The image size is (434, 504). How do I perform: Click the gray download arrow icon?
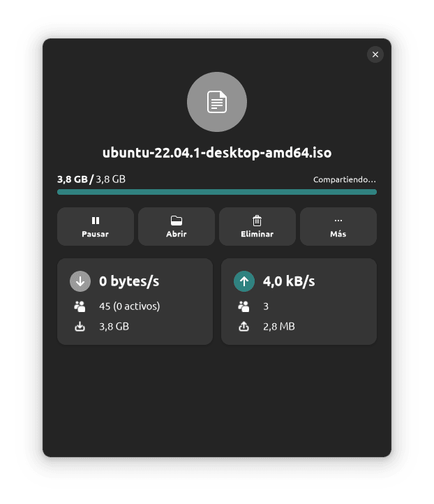[x=80, y=281]
